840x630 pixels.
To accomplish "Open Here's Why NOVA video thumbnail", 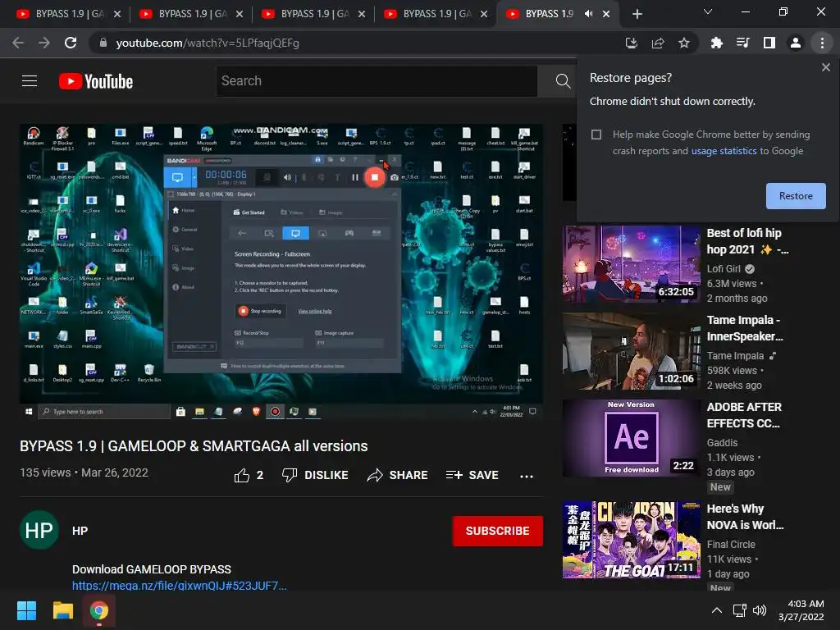I will tap(631, 540).
